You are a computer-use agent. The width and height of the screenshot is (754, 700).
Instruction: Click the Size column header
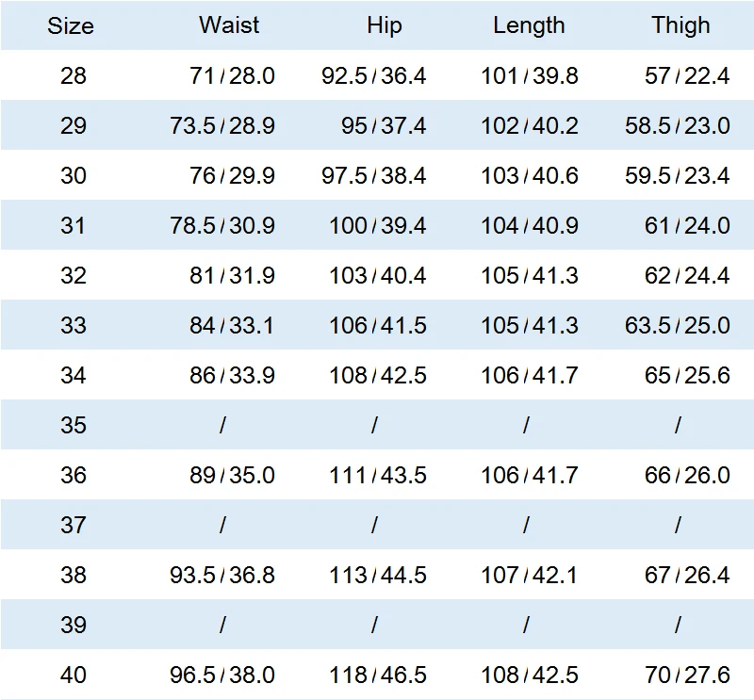coord(70,25)
